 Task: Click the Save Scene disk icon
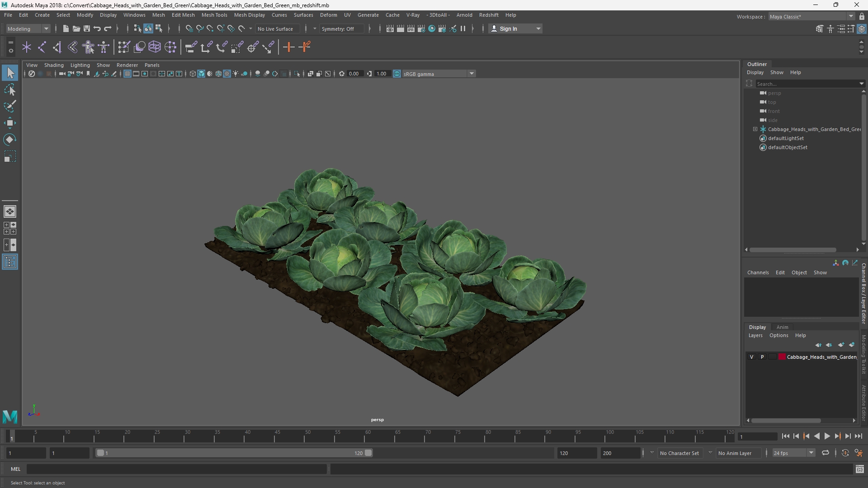point(86,29)
